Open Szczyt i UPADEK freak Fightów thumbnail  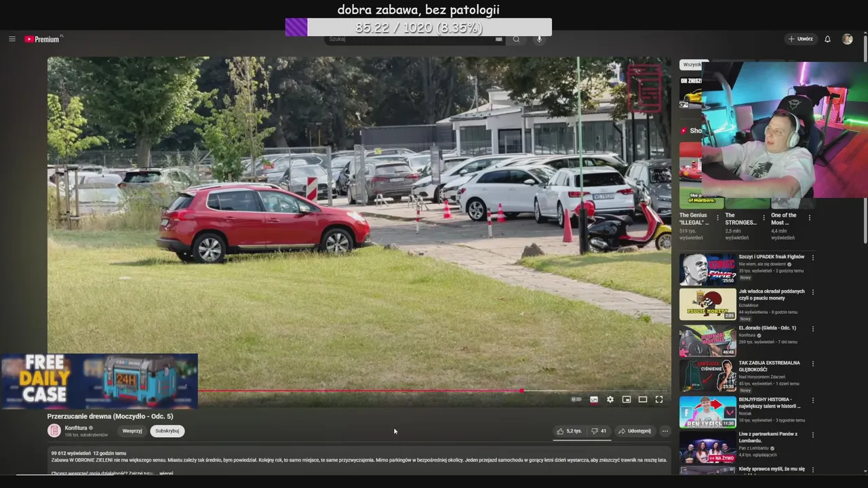(707, 269)
